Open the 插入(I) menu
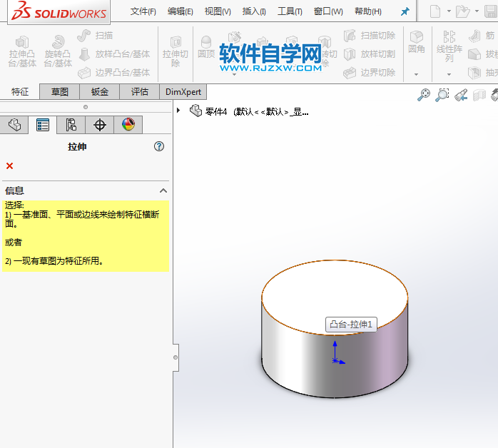Screen dimensions: 498x448 (x=254, y=11)
